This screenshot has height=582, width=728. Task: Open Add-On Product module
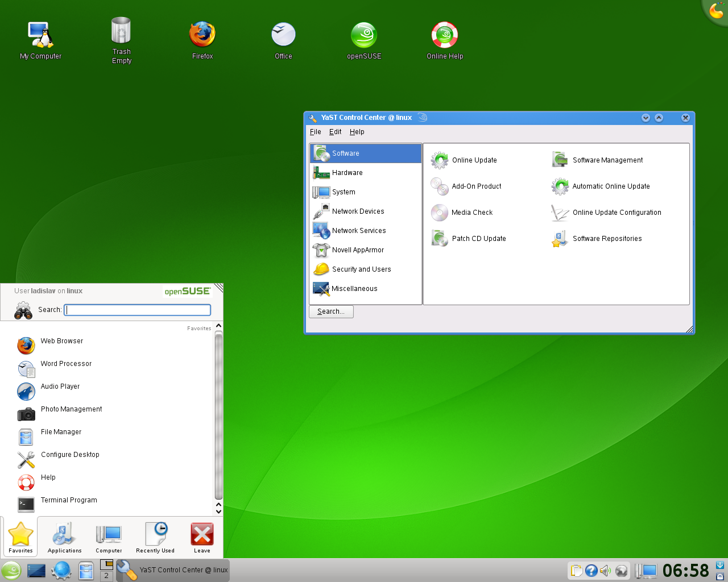tap(466, 186)
